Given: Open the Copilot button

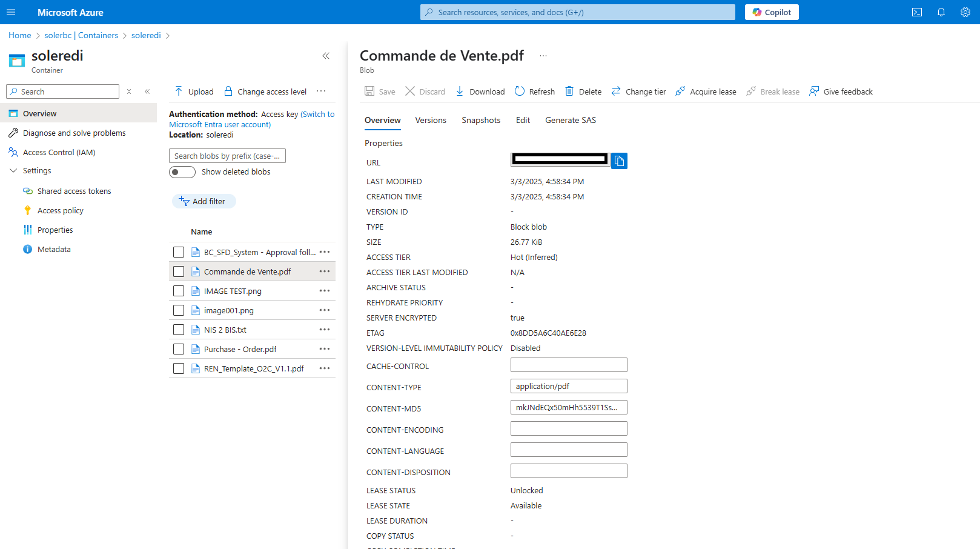Looking at the screenshot, I should pos(772,12).
